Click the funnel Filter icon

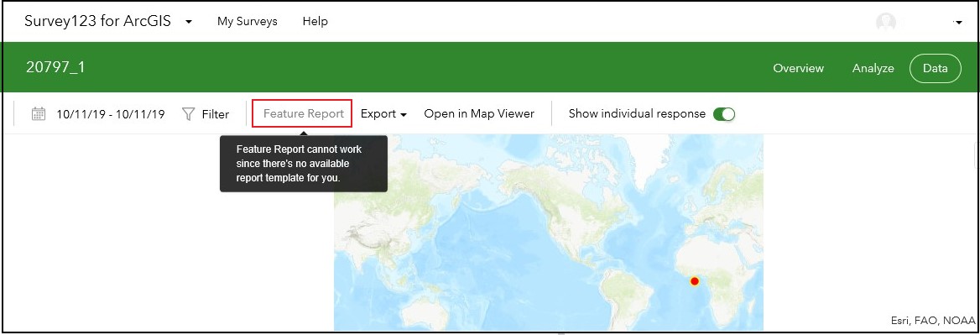coord(188,113)
